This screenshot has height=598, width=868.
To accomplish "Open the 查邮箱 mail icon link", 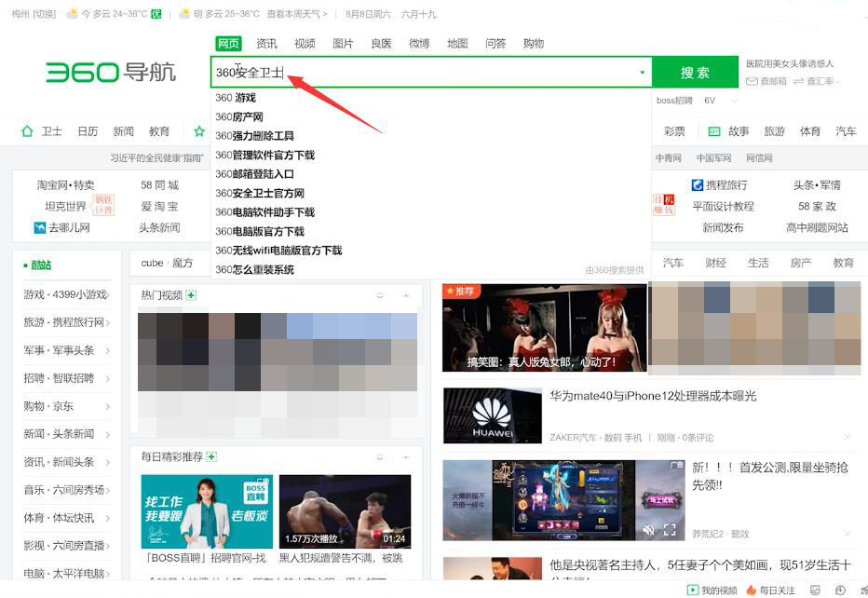I will point(752,81).
